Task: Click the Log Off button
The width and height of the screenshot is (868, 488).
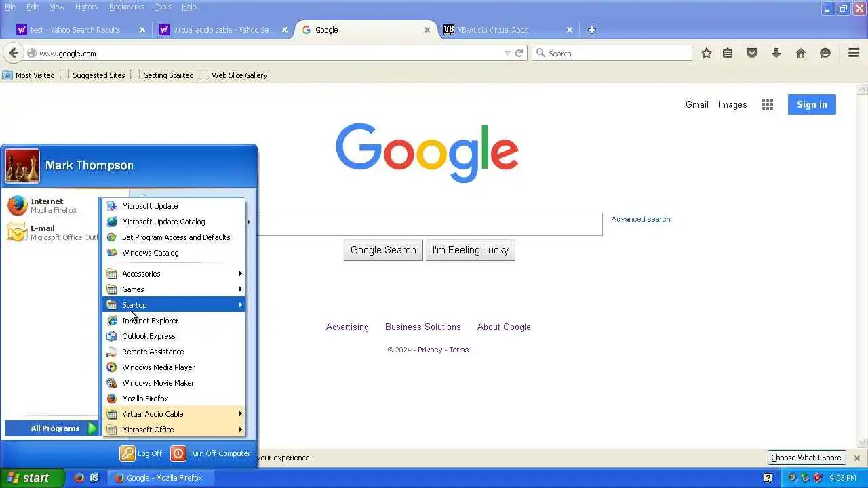Action: 141,453
